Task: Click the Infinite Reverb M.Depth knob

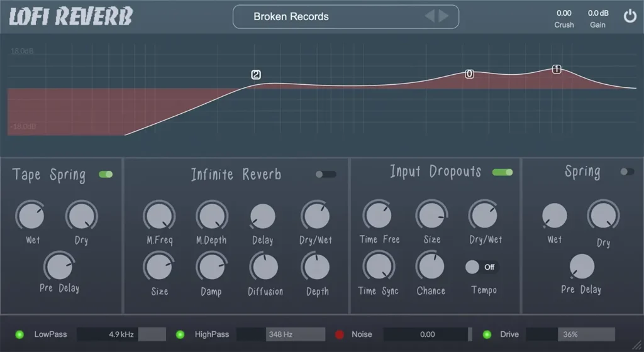Action: pyautogui.click(x=212, y=216)
